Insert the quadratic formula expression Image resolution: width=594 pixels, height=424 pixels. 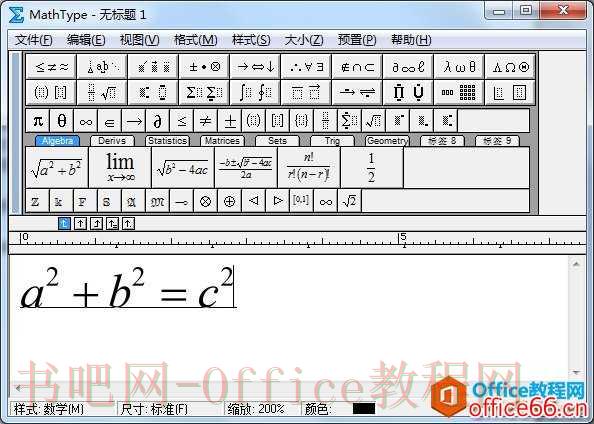click(x=246, y=167)
